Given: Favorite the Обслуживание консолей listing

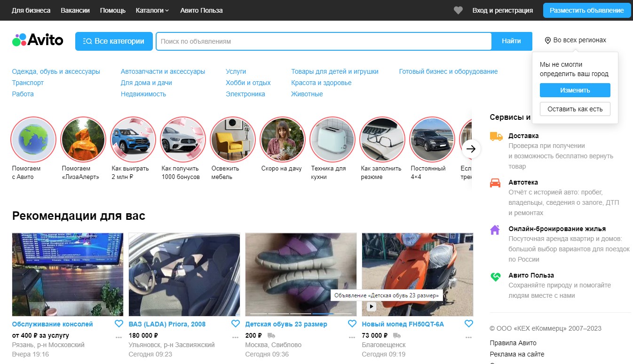Looking at the screenshot, I should pos(119,324).
